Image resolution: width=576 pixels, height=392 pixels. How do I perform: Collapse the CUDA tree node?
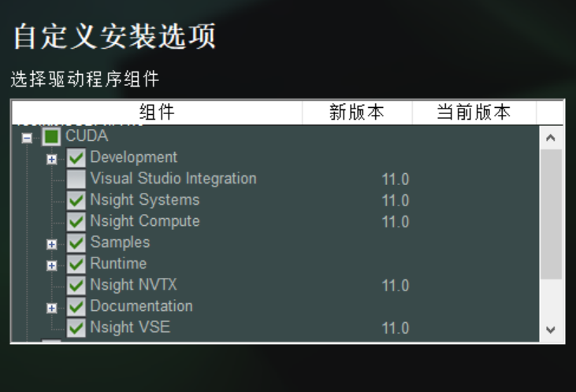pyautogui.click(x=27, y=138)
